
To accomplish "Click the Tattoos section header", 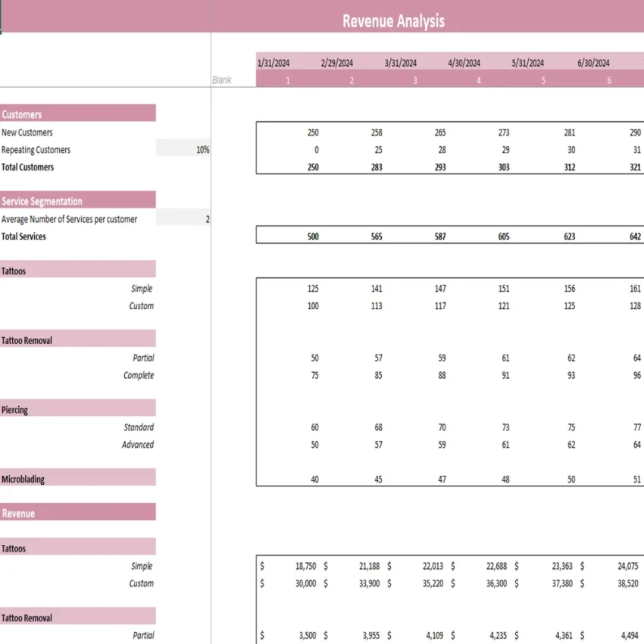I will click(76, 270).
